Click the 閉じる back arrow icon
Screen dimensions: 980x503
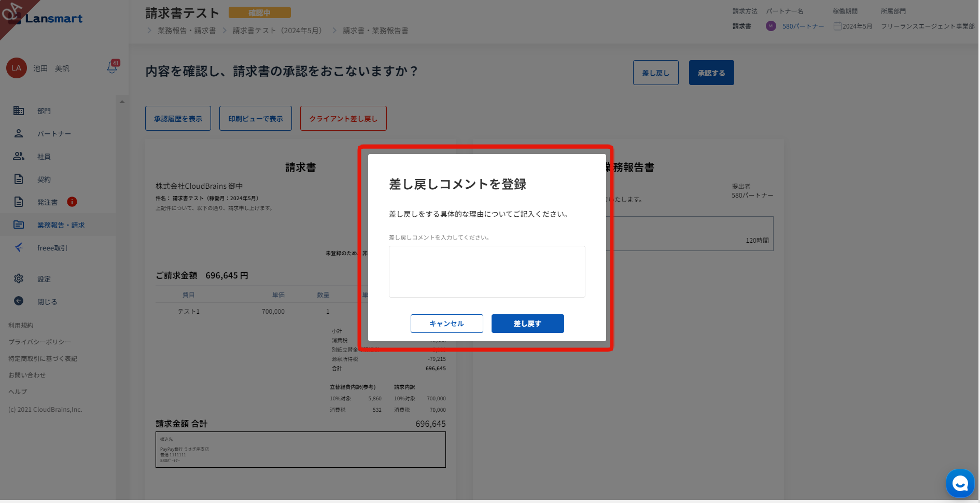19,301
